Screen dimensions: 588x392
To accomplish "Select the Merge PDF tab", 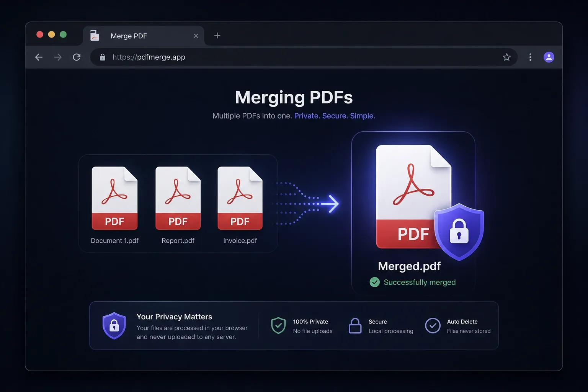I will 144,36.
